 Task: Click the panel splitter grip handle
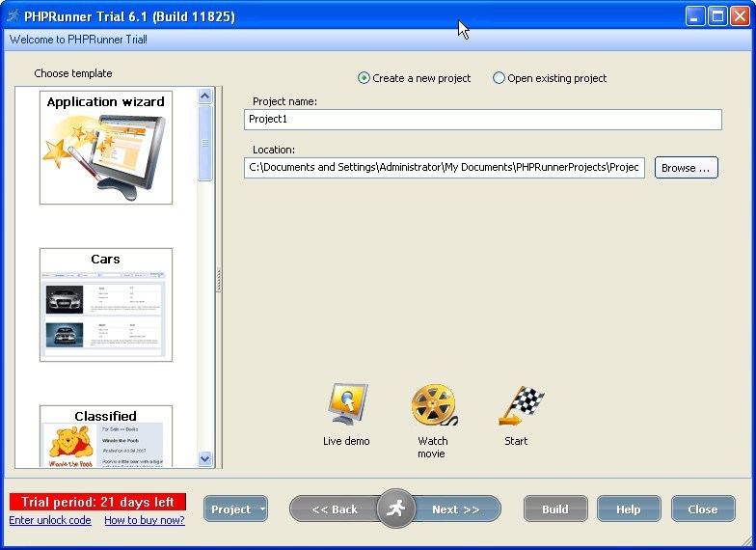pos(218,280)
